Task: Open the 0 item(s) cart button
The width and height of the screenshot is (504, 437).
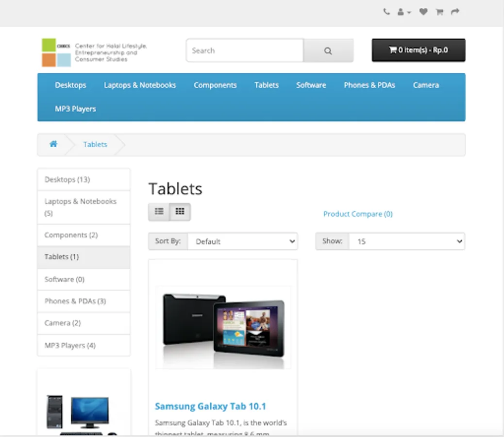Action: point(419,50)
